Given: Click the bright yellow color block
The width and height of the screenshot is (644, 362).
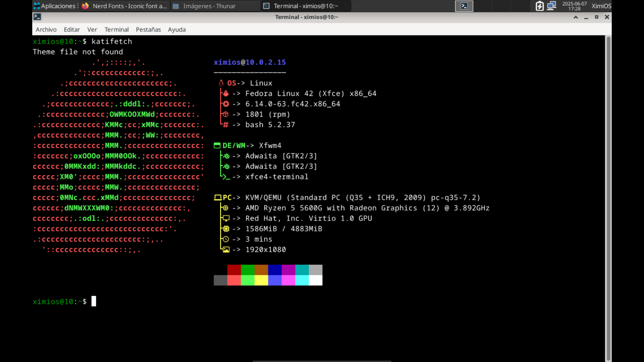Looking at the screenshot, I should pyautogui.click(x=261, y=280).
